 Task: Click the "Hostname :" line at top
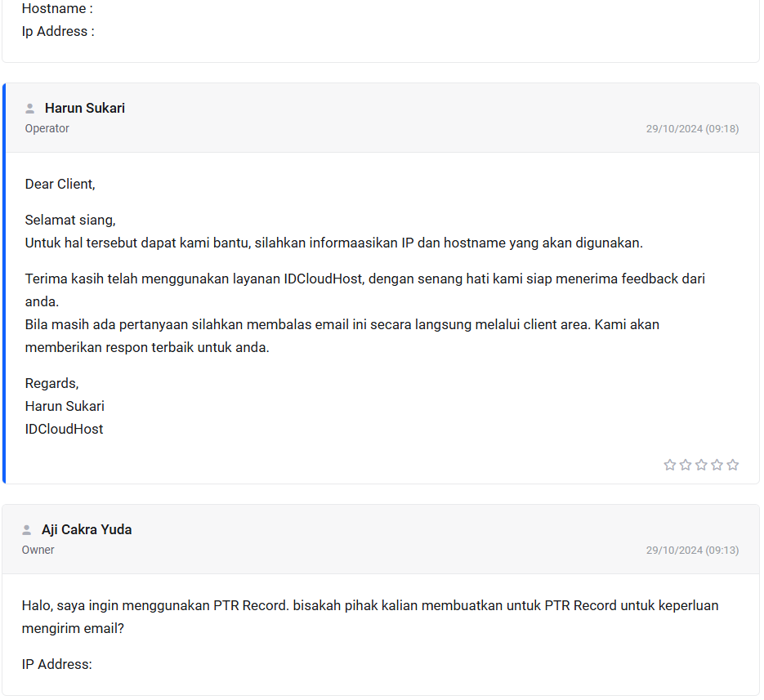coord(57,9)
